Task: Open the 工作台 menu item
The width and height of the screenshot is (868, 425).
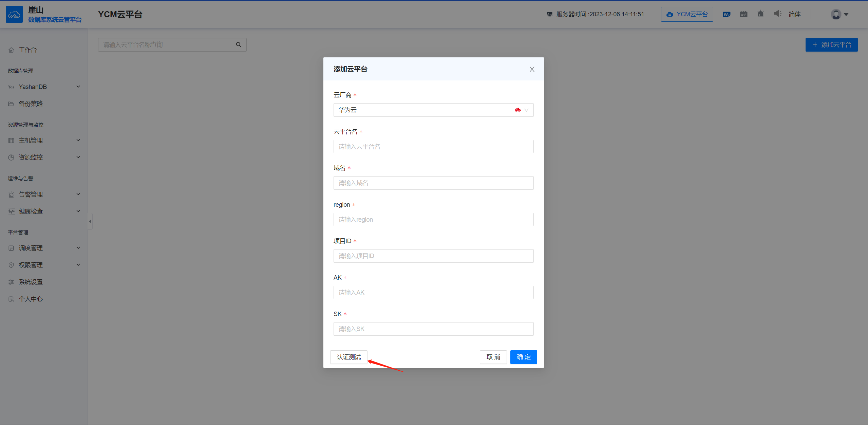Action: tap(28, 50)
